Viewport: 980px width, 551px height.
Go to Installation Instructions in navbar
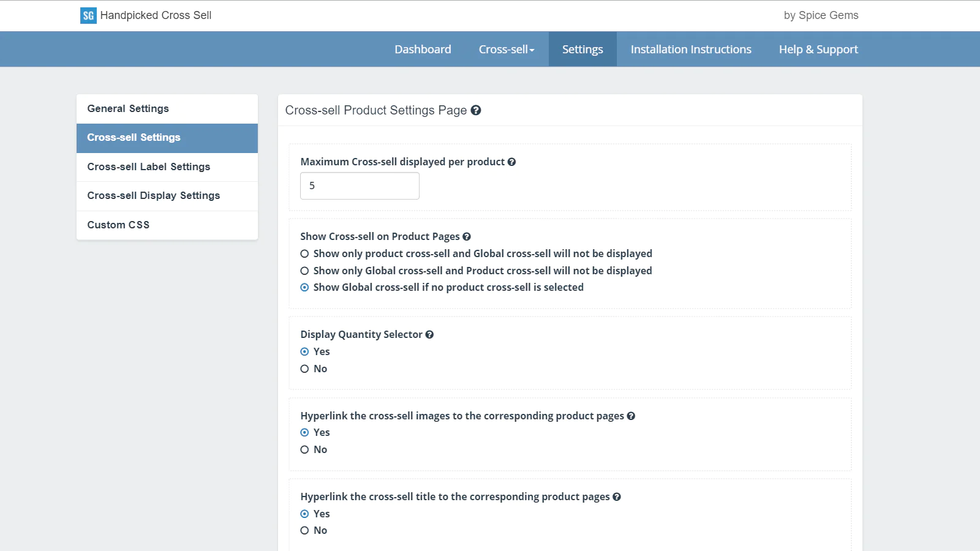(691, 50)
